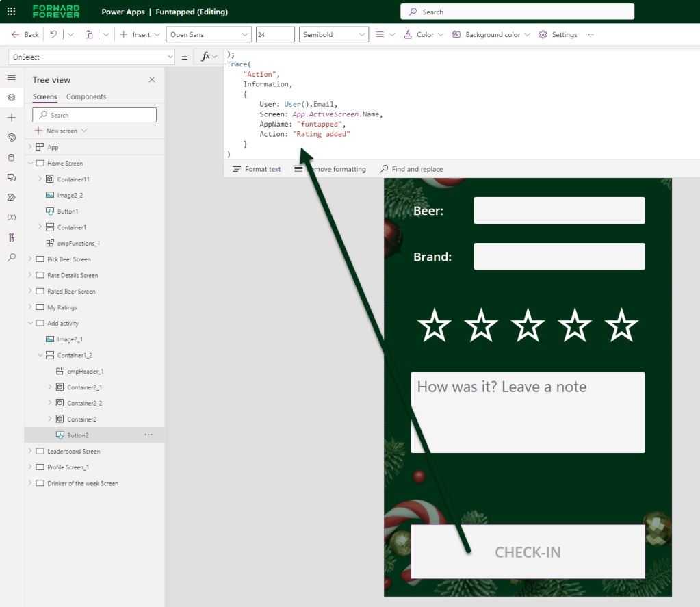Viewport: 700px width, 607px height.
Task: Open Settings gear in toolbar
Action: point(558,34)
